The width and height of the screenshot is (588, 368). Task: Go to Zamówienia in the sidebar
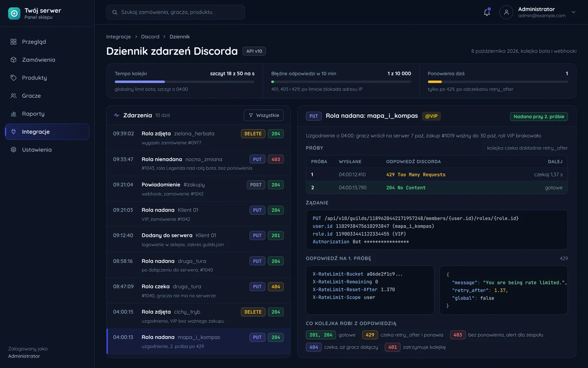47,60
